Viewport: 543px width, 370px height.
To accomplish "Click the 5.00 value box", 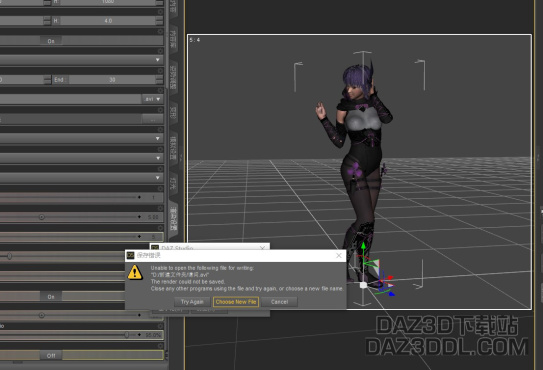I will tap(153, 217).
